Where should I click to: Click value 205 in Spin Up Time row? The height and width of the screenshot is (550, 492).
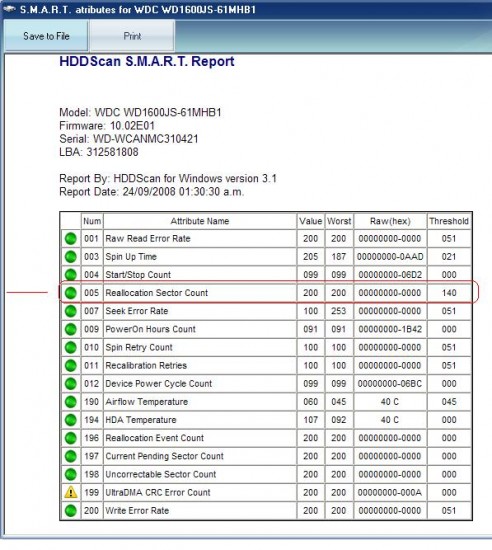pos(311,257)
